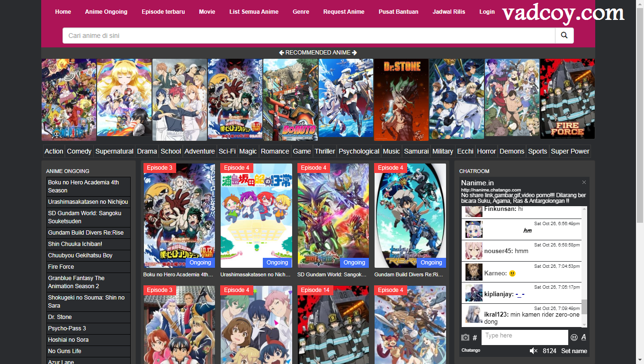644x364 pixels.
Task: Select the Supernatural genre tag
Action: [114, 151]
